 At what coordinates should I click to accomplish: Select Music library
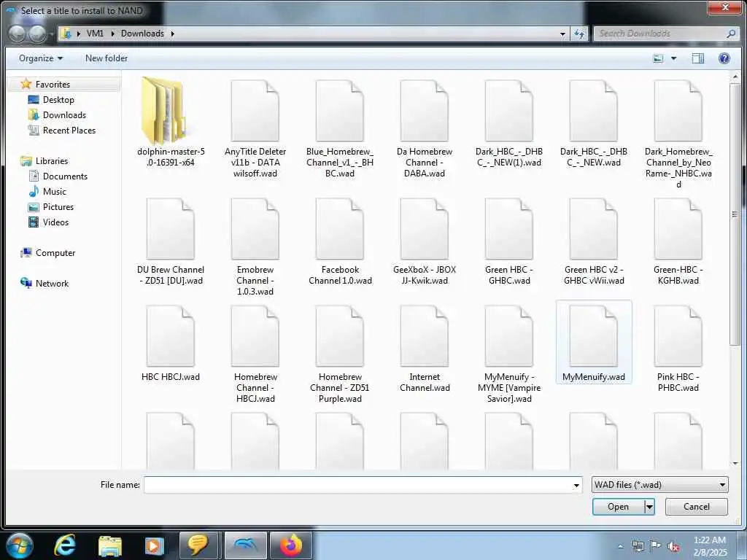click(54, 192)
